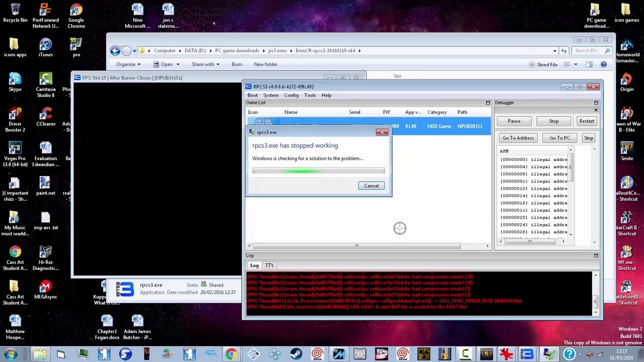Open the Help menu in RPCS3
The height and width of the screenshot is (362, 644).
click(327, 96)
